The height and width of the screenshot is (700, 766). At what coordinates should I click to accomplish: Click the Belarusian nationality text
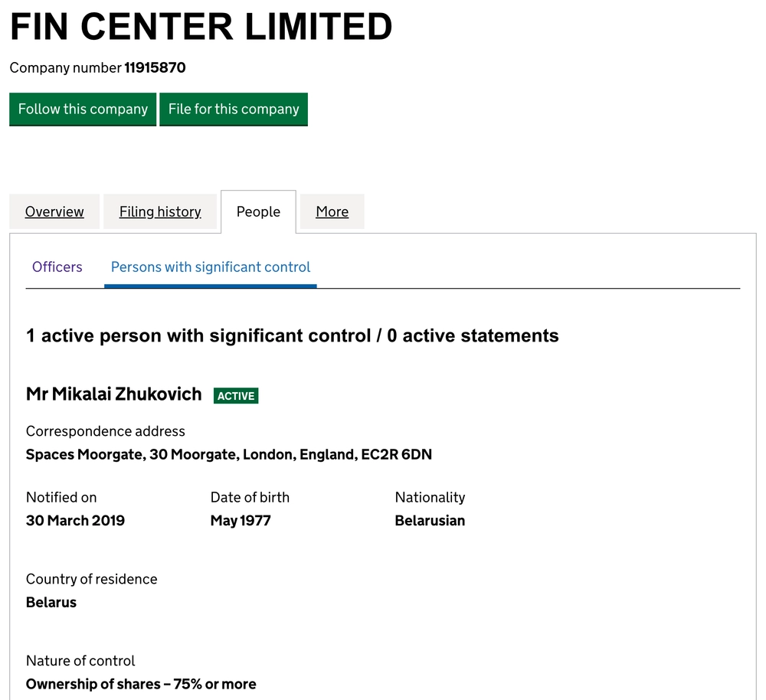coord(430,520)
